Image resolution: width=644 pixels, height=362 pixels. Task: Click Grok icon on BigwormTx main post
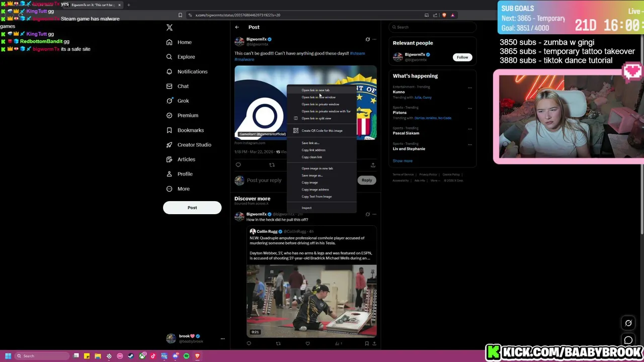pyautogui.click(x=367, y=39)
